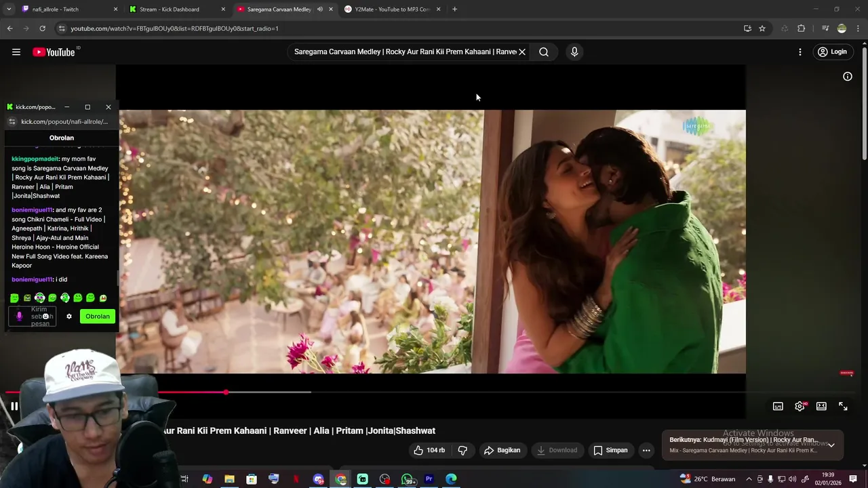
Task: Clear the YouTube search box text
Action: [x=522, y=52]
